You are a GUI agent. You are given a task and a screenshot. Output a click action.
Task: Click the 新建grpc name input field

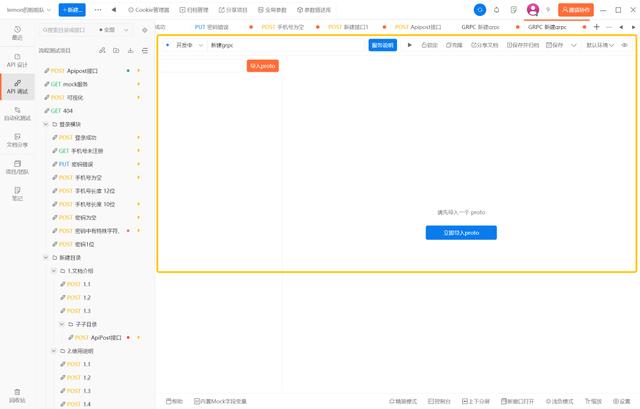[287, 45]
